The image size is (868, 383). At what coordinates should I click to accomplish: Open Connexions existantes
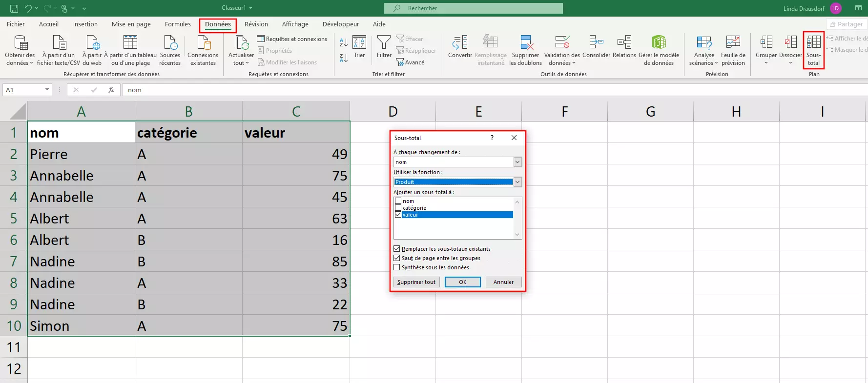[x=203, y=50]
